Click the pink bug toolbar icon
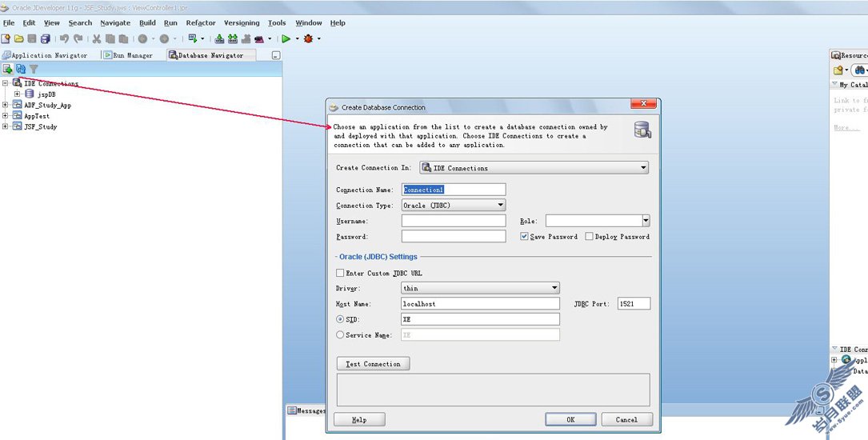Image resolution: width=868 pixels, height=440 pixels. (259, 38)
